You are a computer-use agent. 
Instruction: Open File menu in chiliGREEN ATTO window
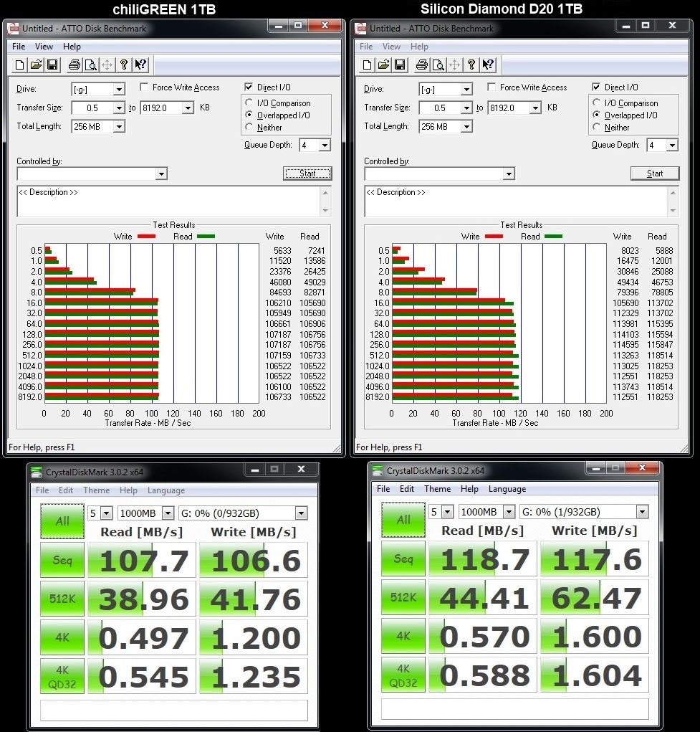tap(19, 46)
